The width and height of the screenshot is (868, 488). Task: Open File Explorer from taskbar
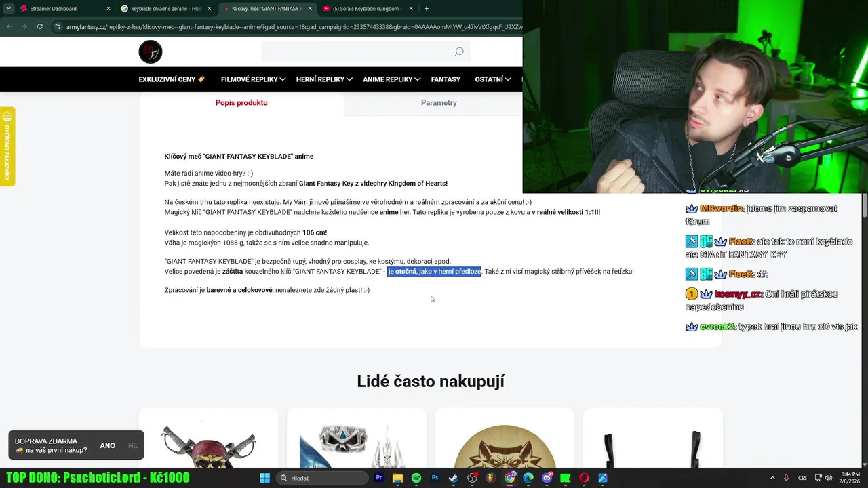(397, 478)
